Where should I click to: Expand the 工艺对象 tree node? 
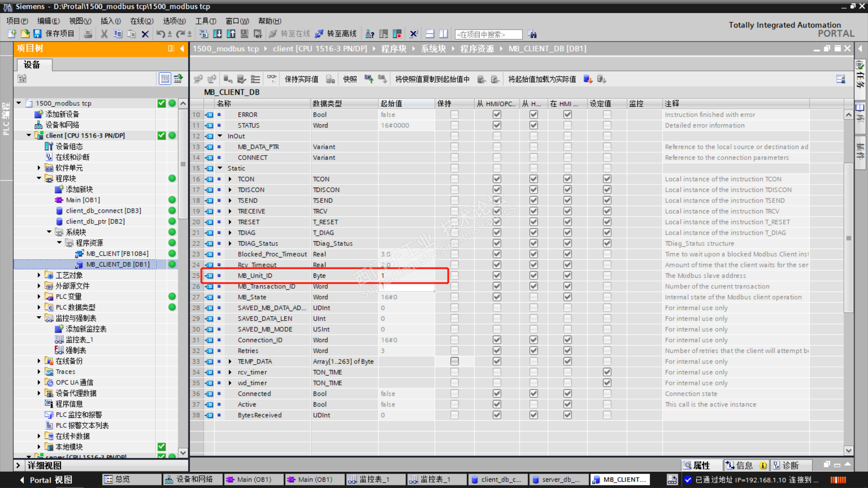pos(39,275)
